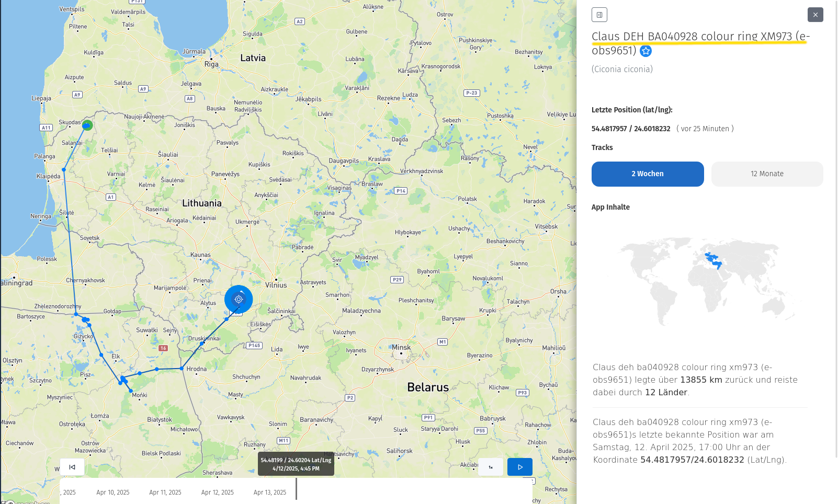Click Apr 10, 2025 on the timeline

[113, 492]
